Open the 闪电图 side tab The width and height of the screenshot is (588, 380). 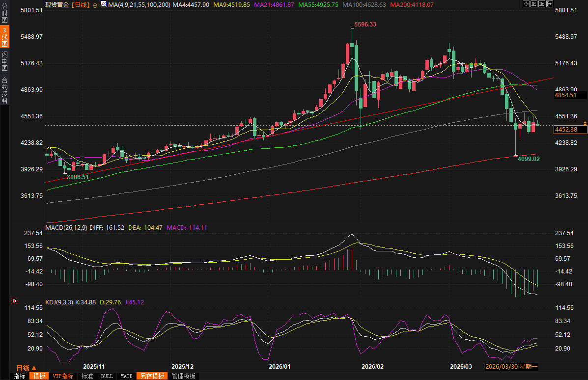4,61
